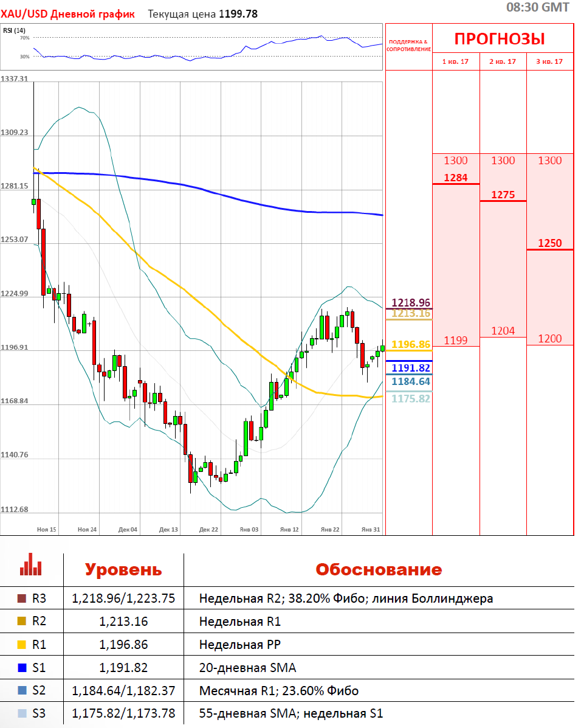Click the ПРОГНОЗЫ heading
This screenshot has width=581, height=728.
click(x=500, y=39)
